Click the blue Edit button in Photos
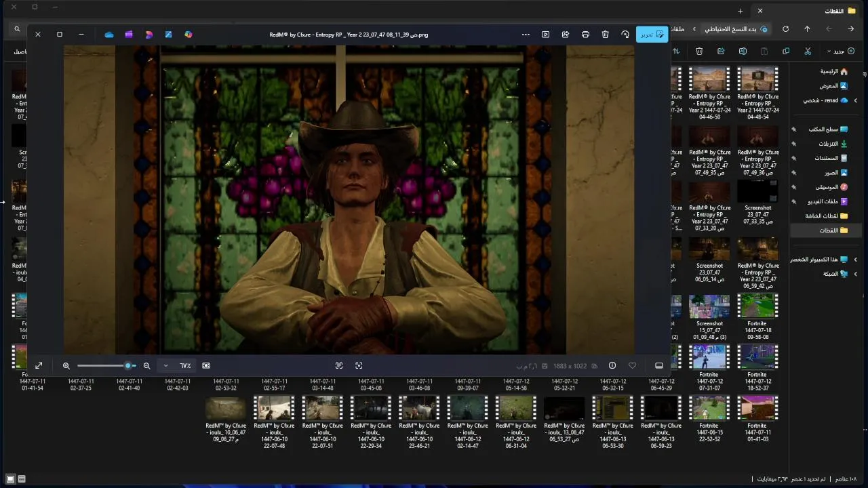 pyautogui.click(x=652, y=35)
